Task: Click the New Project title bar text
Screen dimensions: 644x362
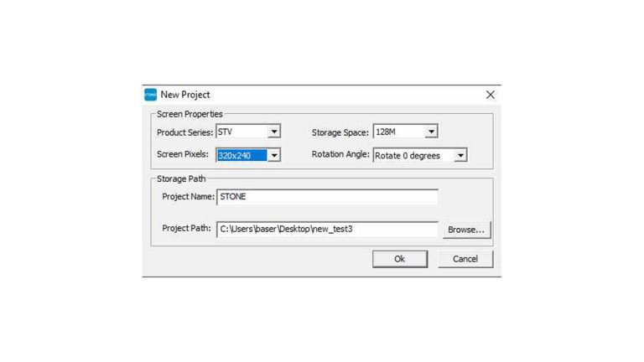Action: coord(185,95)
